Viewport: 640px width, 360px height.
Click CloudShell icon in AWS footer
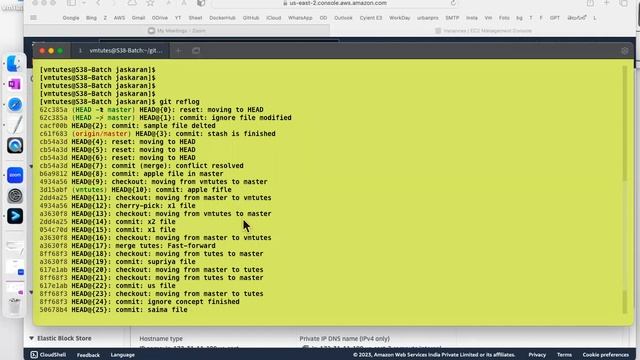click(x=34, y=355)
